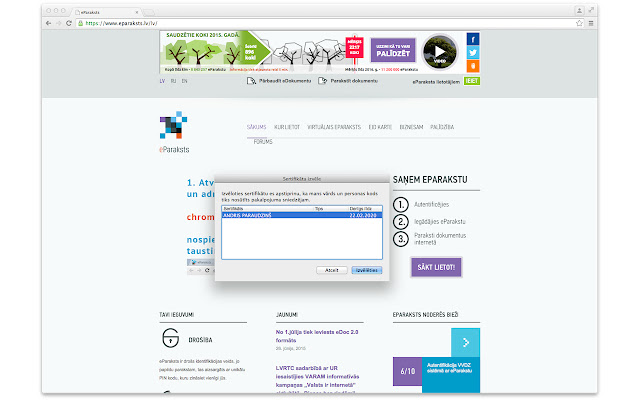Click the user profile icon in the title bar

tap(579, 11)
